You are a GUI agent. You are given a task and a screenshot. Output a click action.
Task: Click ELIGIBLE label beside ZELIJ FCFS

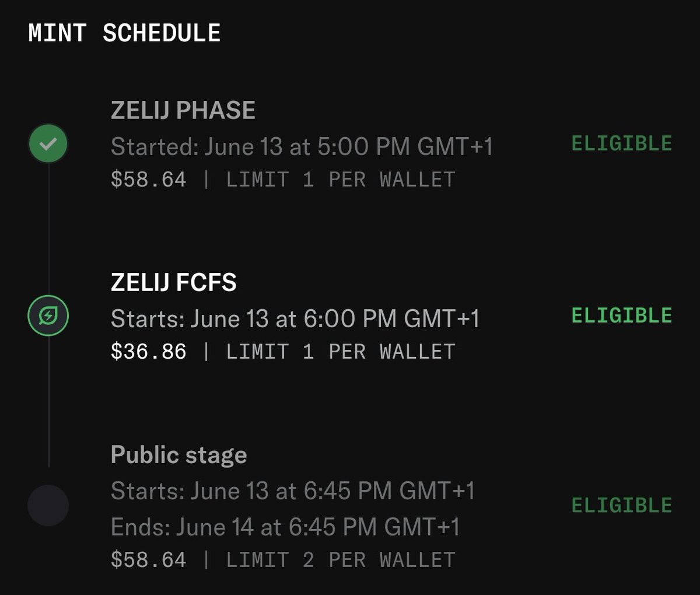pos(622,316)
